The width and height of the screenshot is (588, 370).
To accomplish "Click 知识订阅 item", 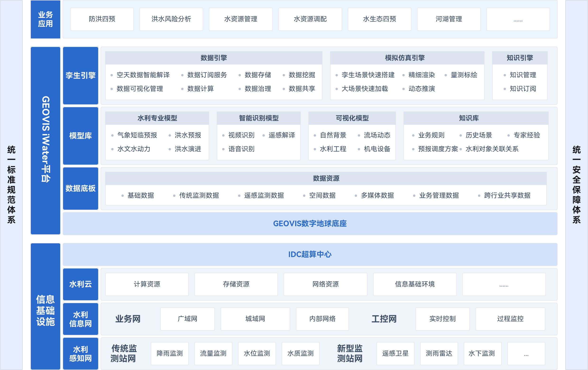I will point(523,89).
